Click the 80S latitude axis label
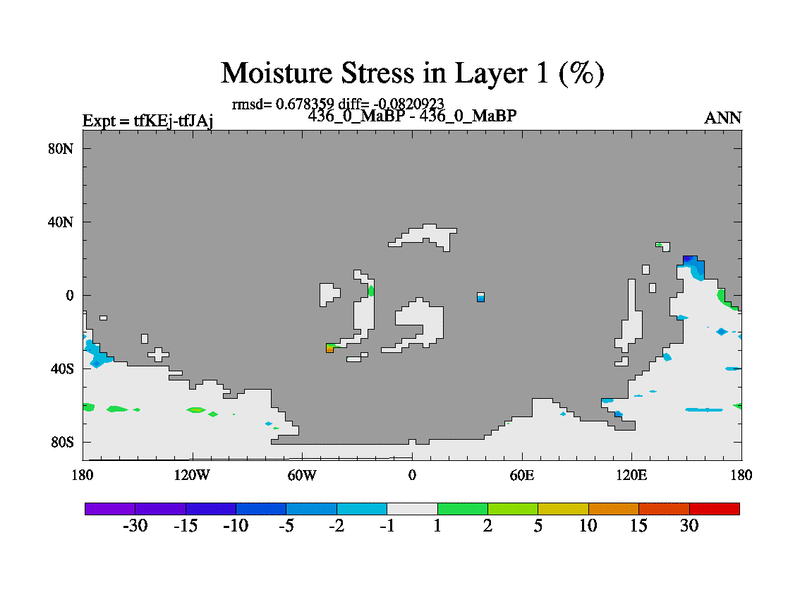Viewport: 800px width, 600px height. [x=62, y=442]
